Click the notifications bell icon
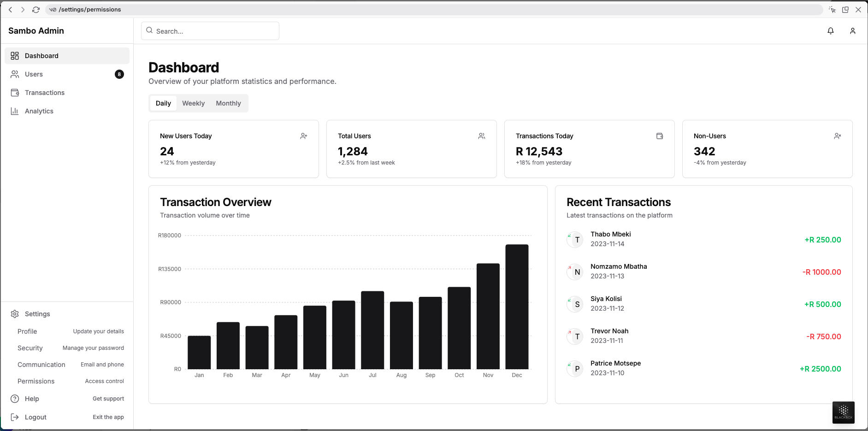The image size is (868, 431). coord(830,30)
